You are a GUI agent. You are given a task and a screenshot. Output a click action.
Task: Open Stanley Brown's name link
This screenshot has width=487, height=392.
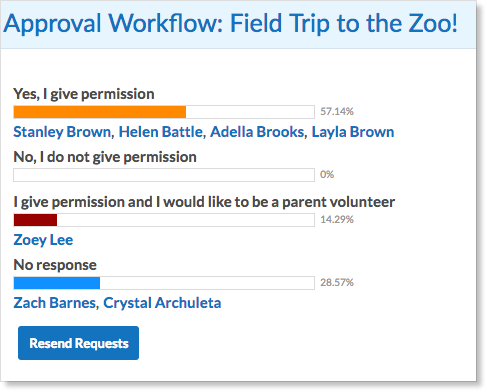(x=64, y=132)
